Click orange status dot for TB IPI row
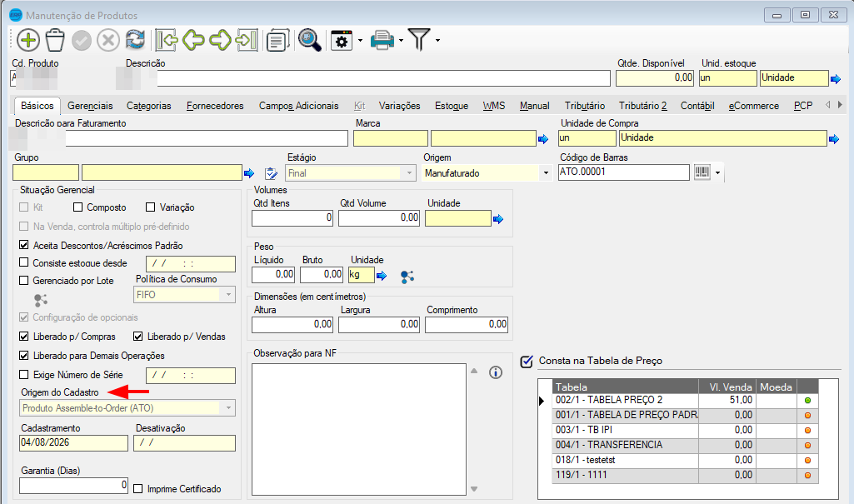The width and height of the screenshot is (854, 504). pyautogui.click(x=807, y=430)
